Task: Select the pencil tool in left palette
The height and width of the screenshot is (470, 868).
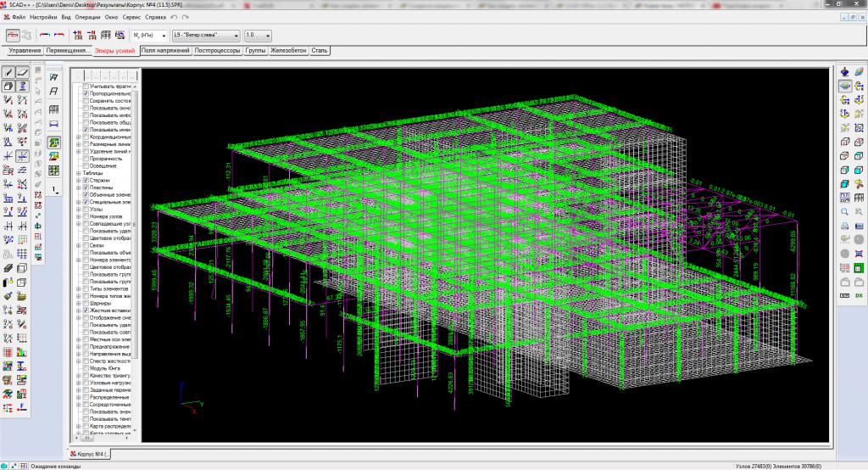Action: (8, 73)
